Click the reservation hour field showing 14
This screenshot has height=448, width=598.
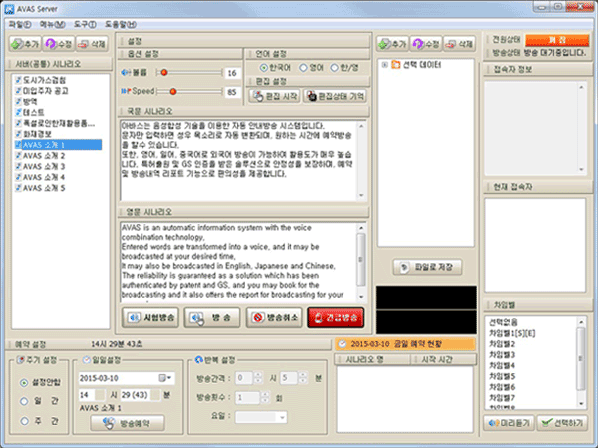point(92,395)
